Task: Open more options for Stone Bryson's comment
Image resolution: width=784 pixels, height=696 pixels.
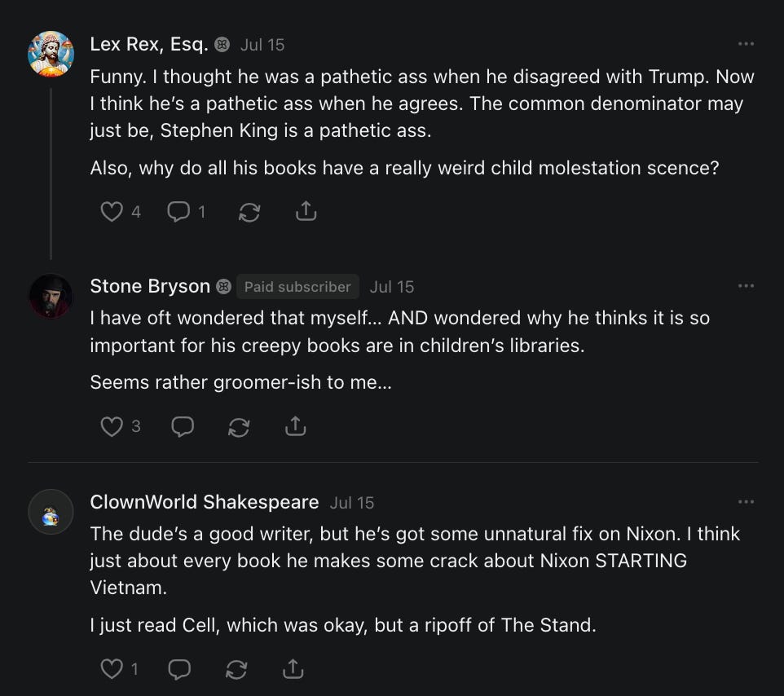Action: (x=745, y=286)
